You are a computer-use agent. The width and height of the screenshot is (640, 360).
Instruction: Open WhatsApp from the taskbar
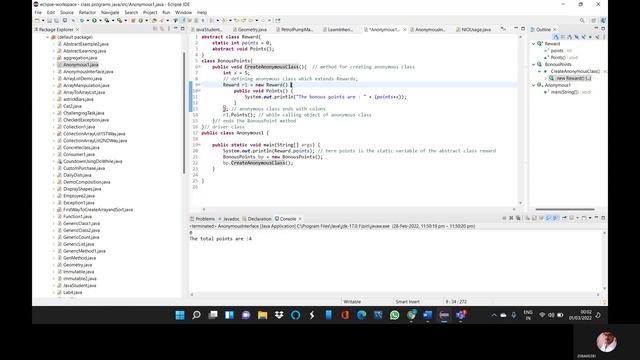394,315
